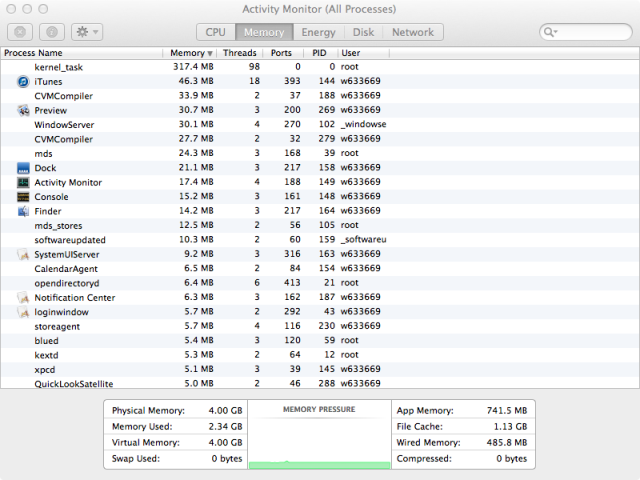This screenshot has width=640, height=480.
Task: Select the Preview process name
Action: point(51,110)
